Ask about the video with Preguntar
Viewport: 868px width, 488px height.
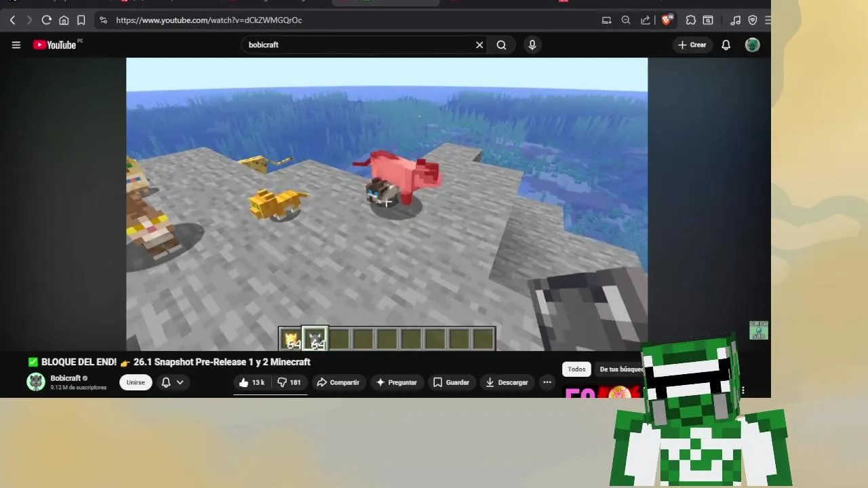coord(396,382)
